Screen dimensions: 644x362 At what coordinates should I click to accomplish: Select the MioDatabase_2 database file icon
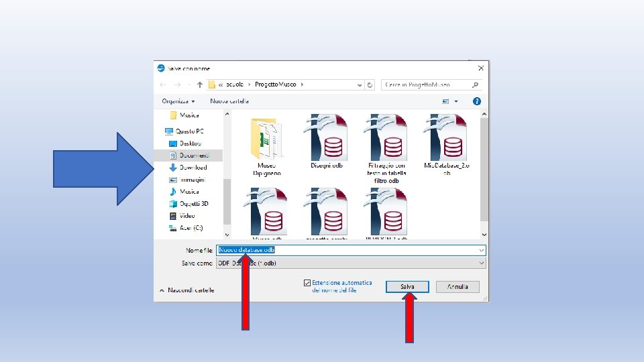(446, 137)
